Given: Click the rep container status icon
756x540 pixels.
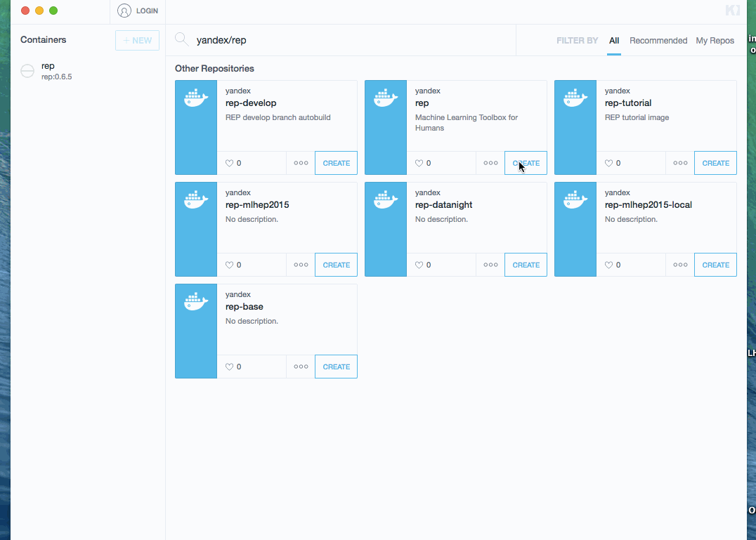Looking at the screenshot, I should pos(27,71).
